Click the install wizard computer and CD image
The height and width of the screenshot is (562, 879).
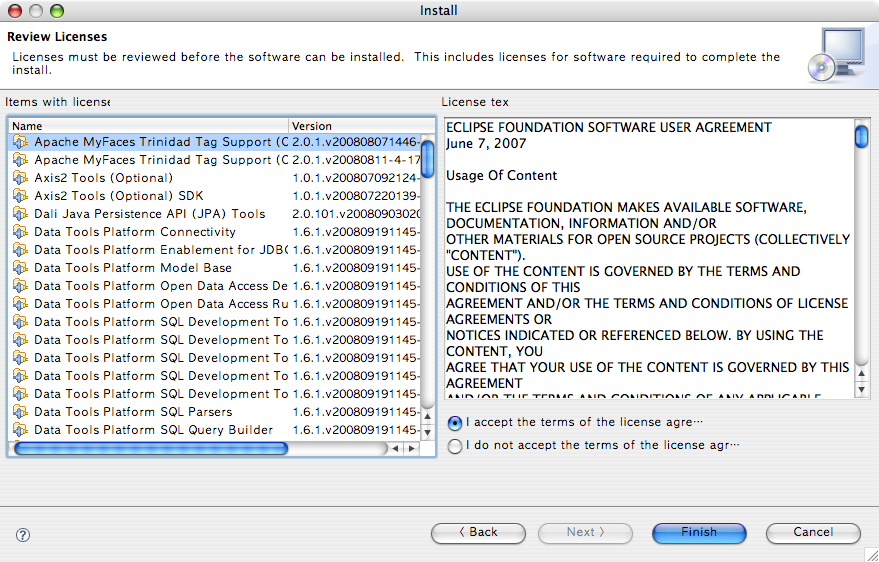(x=838, y=55)
